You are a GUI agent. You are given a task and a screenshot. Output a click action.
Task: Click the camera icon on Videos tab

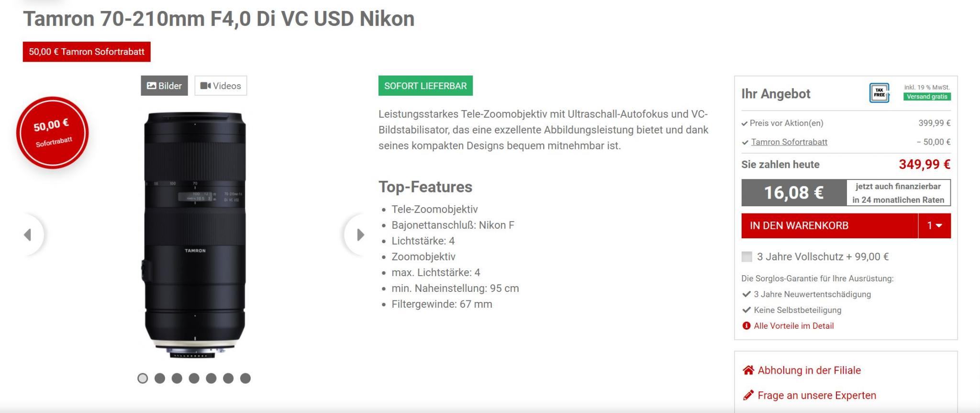[x=205, y=86]
